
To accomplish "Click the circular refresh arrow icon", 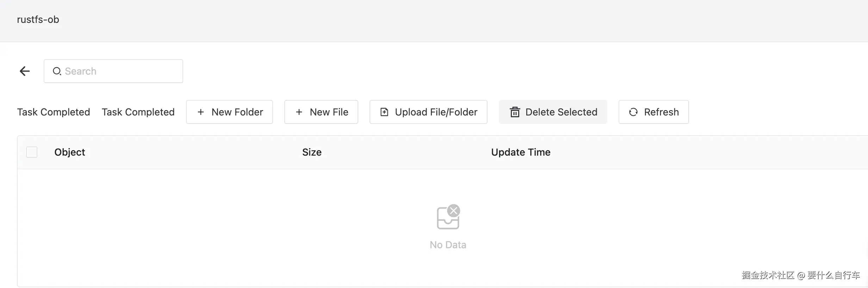I will pos(633,112).
